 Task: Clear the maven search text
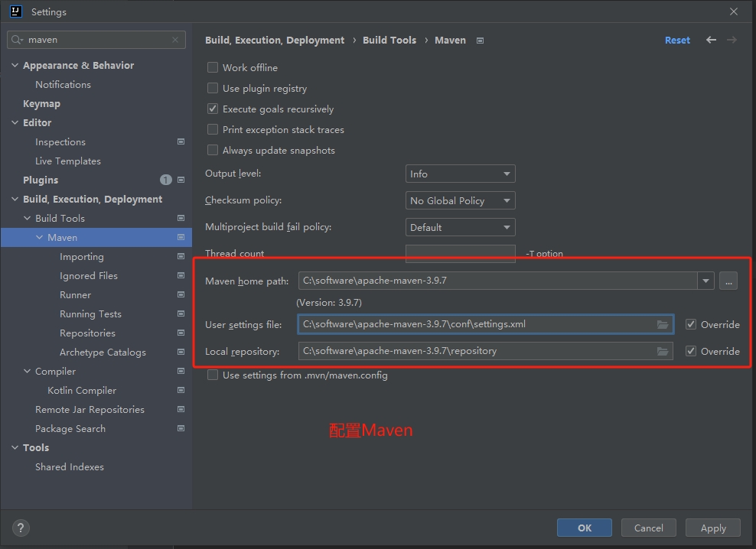(175, 40)
